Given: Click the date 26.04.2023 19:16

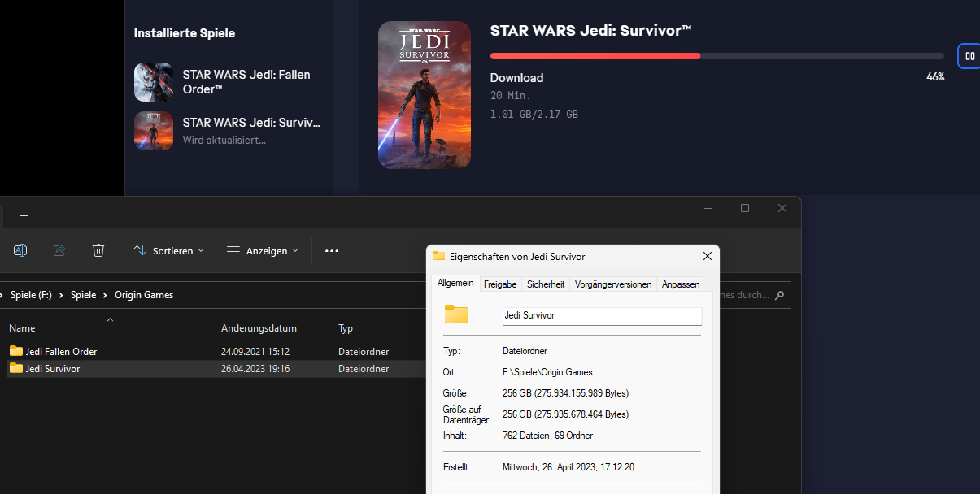Looking at the screenshot, I should pyautogui.click(x=255, y=369).
